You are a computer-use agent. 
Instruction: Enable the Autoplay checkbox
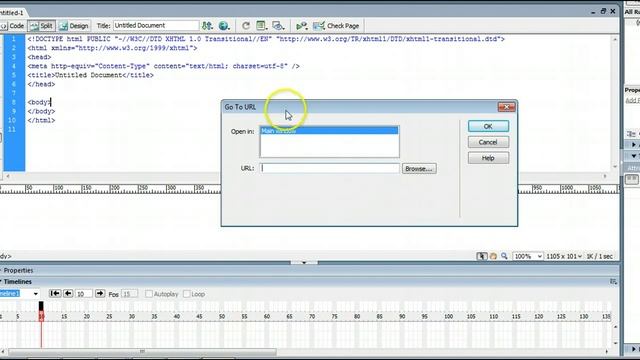149,294
